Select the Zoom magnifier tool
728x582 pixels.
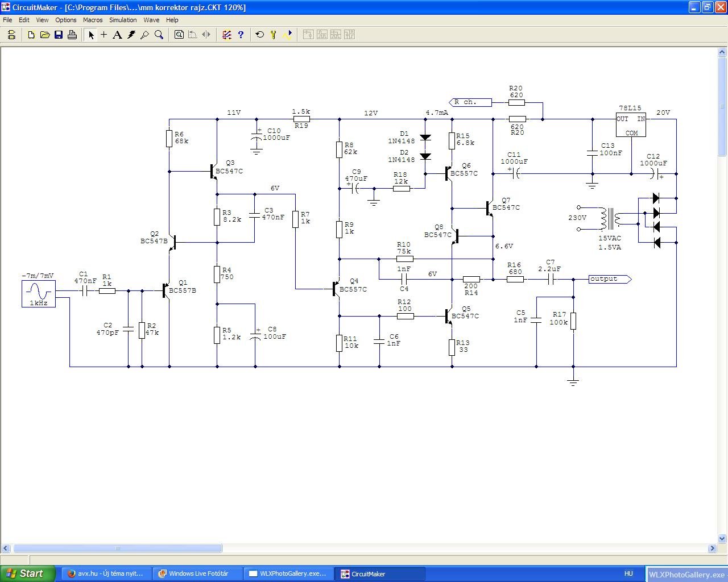[159, 35]
